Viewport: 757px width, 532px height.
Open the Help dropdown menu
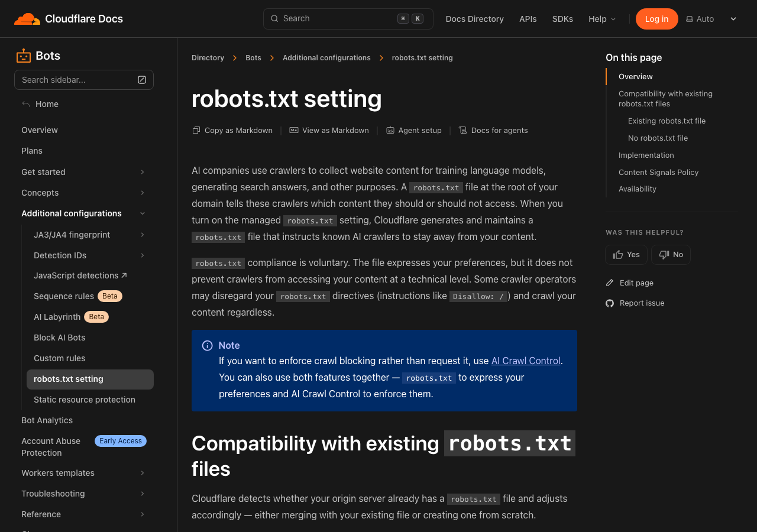pos(602,19)
